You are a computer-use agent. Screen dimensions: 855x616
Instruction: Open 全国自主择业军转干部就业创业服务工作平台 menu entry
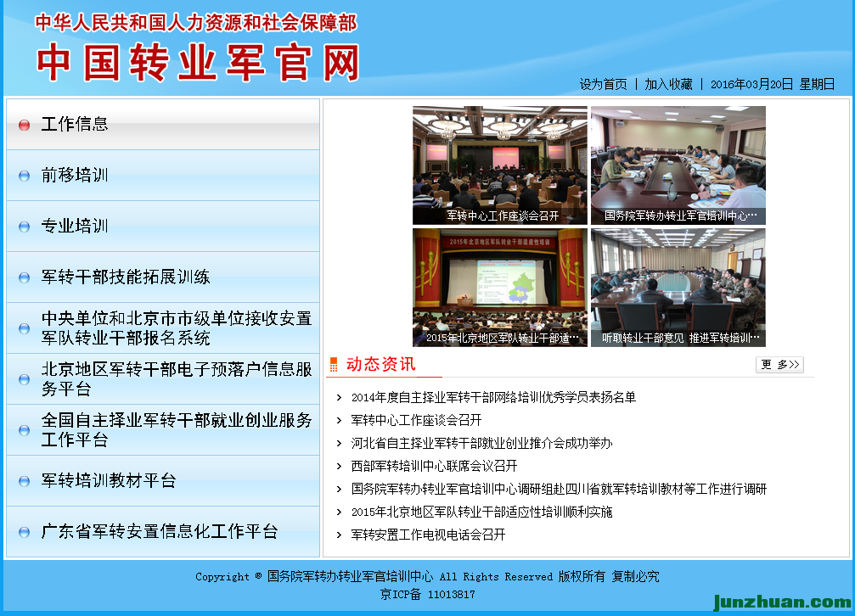[x=177, y=430]
